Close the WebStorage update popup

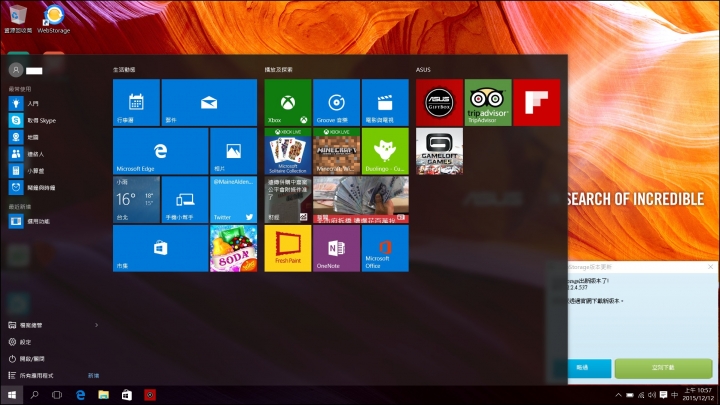click(x=710, y=267)
